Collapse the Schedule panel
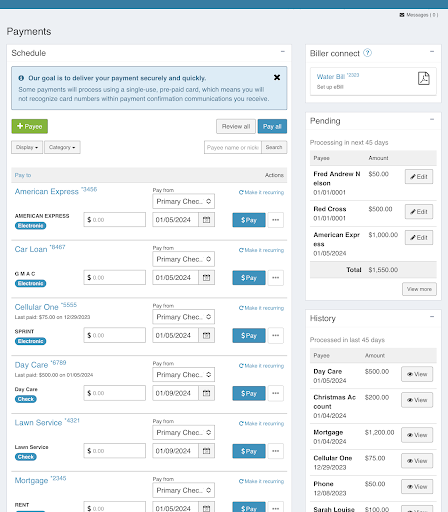Image resolution: width=448 pixels, height=512 pixels. [x=283, y=52]
